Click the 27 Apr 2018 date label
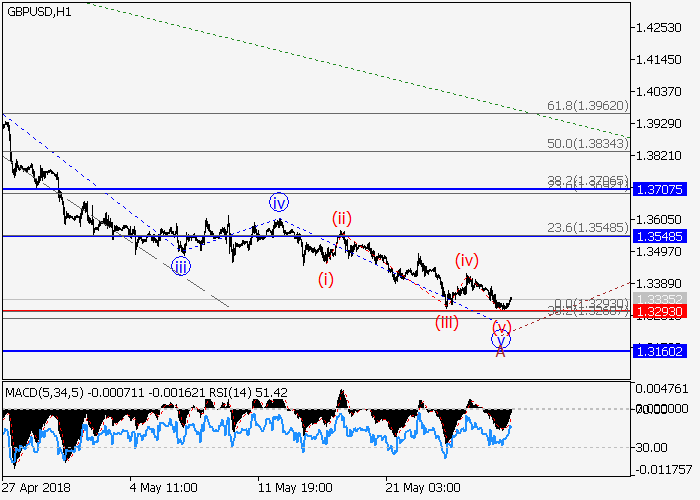The height and width of the screenshot is (500, 700). point(37,487)
